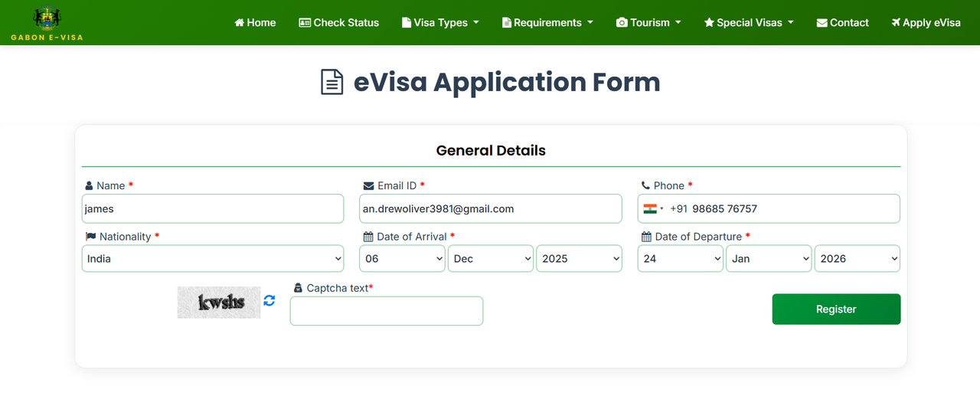Click the star icon beside Special Visas
Viewport: 980px width, 393px height.
tap(709, 22)
